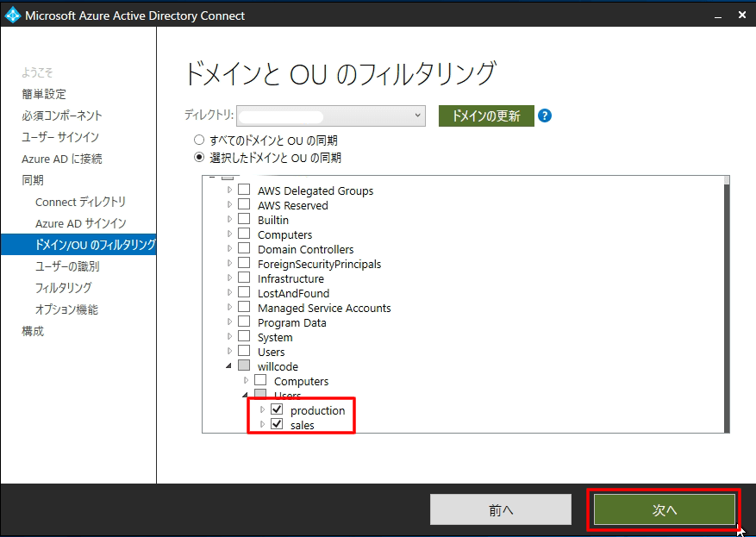Select the Program Data tree item label
The width and height of the screenshot is (756, 537).
(x=291, y=322)
